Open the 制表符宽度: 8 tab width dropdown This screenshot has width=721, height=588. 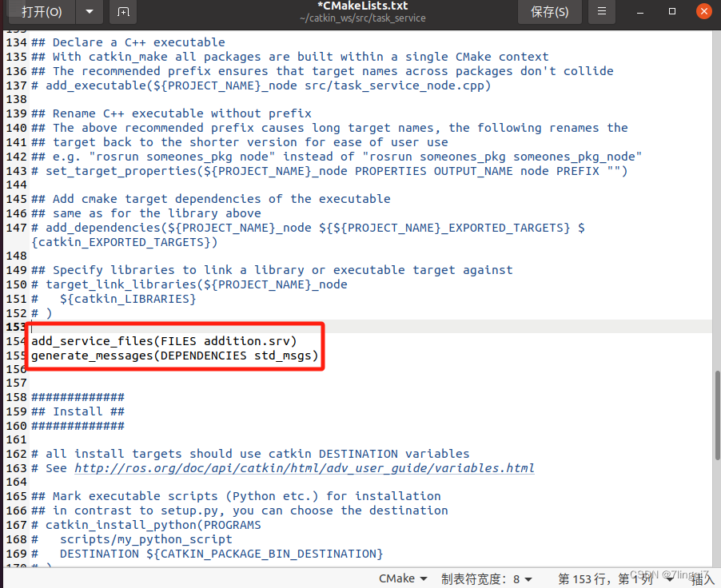(x=486, y=578)
